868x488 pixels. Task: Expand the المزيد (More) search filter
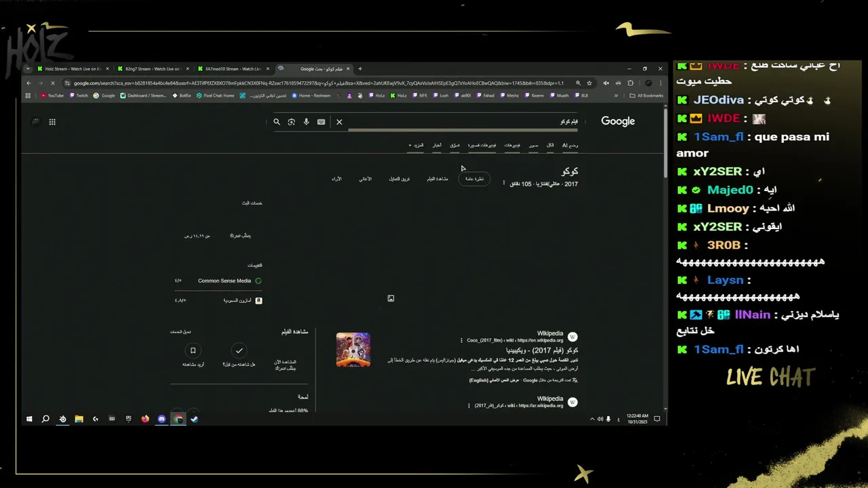pos(416,145)
